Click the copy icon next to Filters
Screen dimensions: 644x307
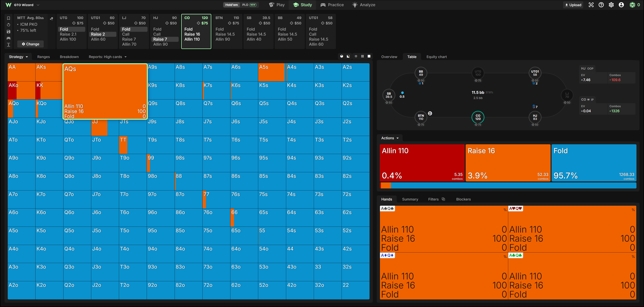point(444,199)
